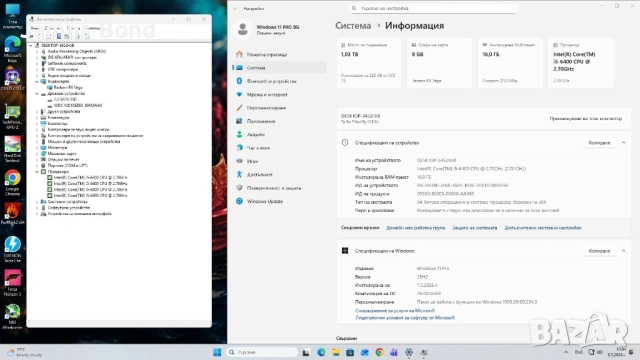Open File Explorer from the taskbar

click(336, 352)
